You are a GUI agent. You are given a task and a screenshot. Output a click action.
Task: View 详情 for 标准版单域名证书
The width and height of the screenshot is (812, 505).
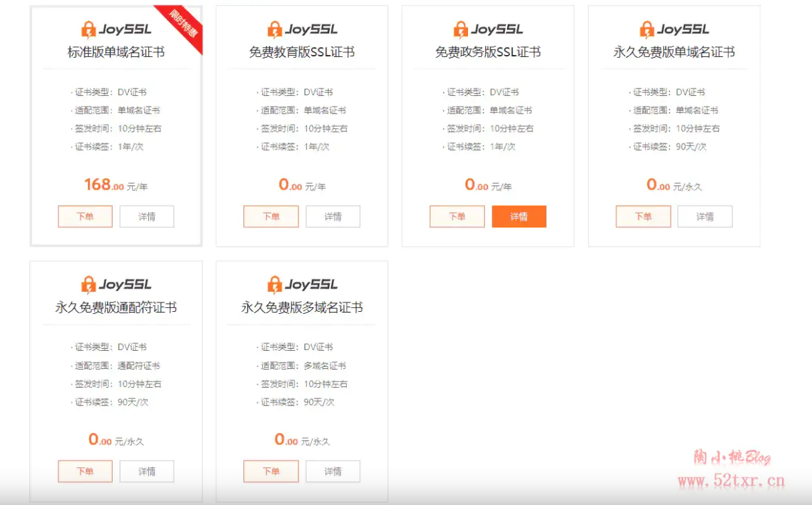pos(147,217)
